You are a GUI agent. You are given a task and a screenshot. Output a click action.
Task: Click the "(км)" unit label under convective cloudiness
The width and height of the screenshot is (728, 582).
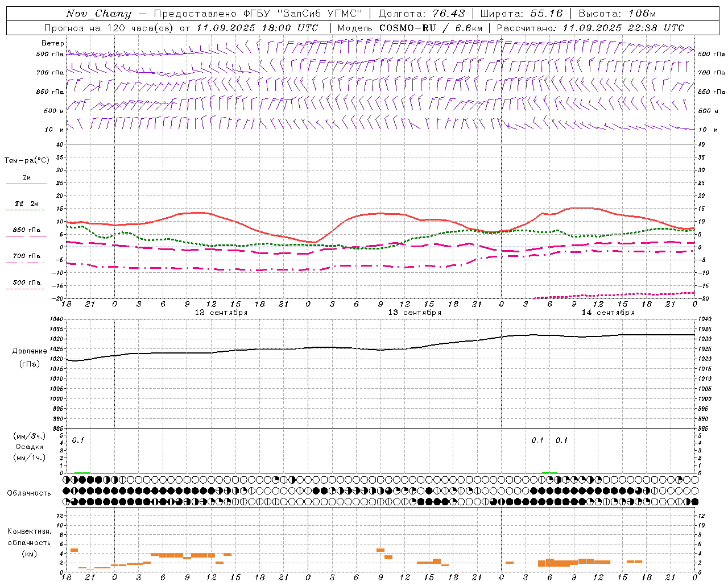click(x=29, y=554)
